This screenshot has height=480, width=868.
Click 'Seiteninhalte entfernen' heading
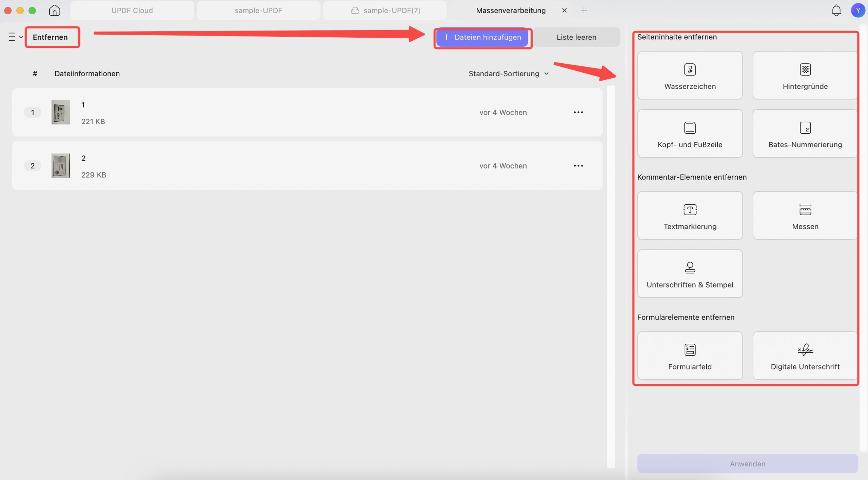tap(677, 37)
